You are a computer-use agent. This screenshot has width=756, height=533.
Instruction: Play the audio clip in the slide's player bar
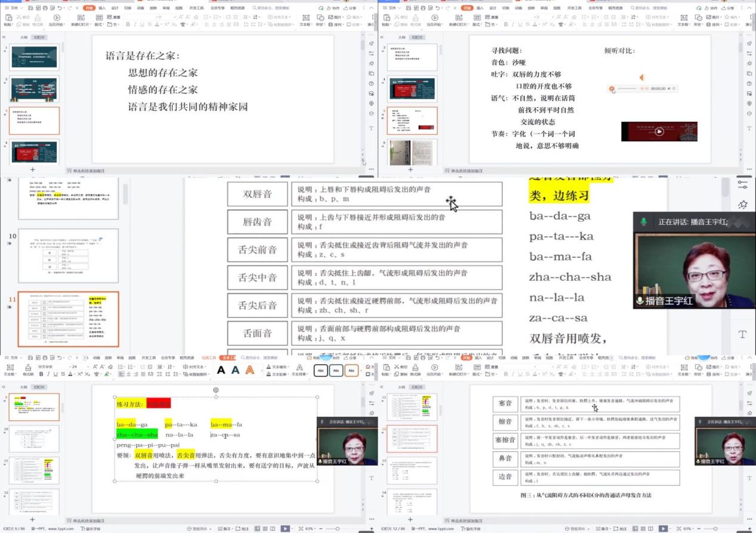point(612,89)
